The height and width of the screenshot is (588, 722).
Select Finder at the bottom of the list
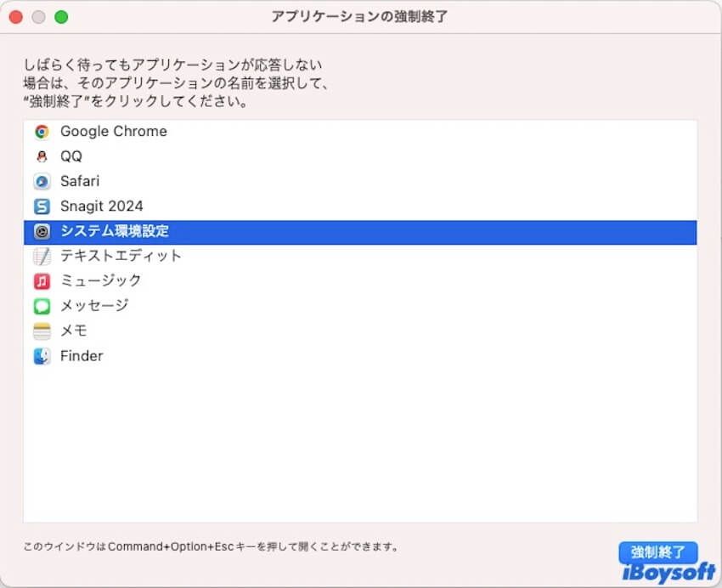pos(82,355)
